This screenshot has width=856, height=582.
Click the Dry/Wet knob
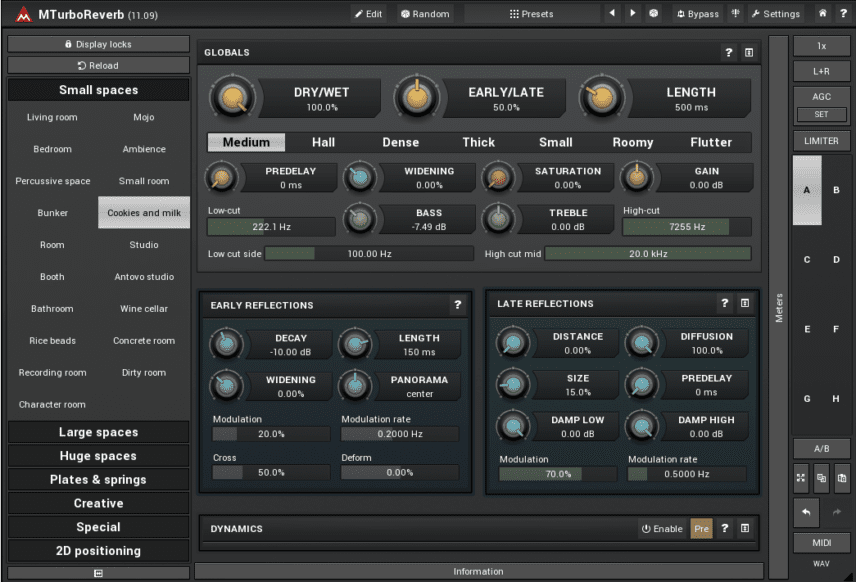pos(233,98)
